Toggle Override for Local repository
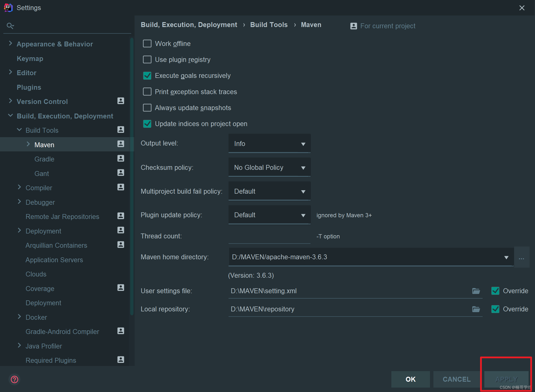This screenshot has width=535, height=392. point(495,309)
